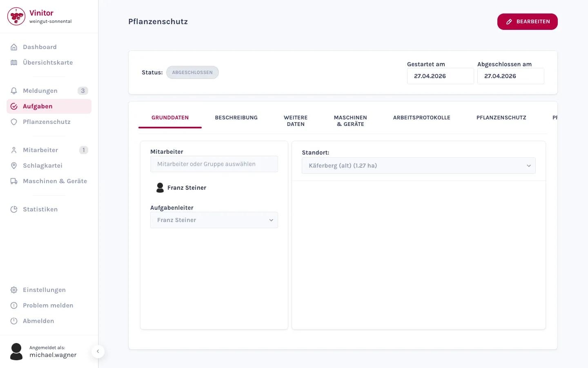The width and height of the screenshot is (588, 368).
Task: Collapse the sidebar with the chevron button
Action: 98,351
